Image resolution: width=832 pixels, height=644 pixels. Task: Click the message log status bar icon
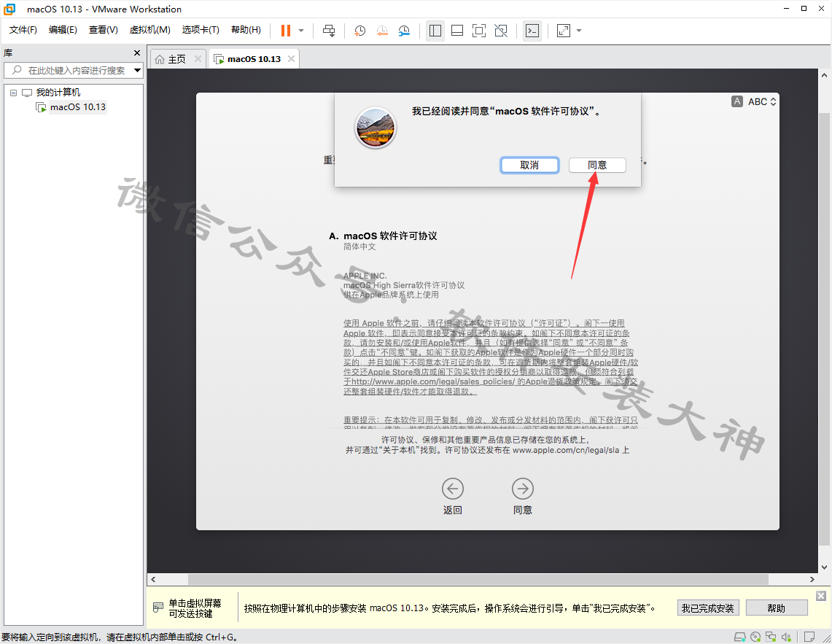click(x=809, y=637)
